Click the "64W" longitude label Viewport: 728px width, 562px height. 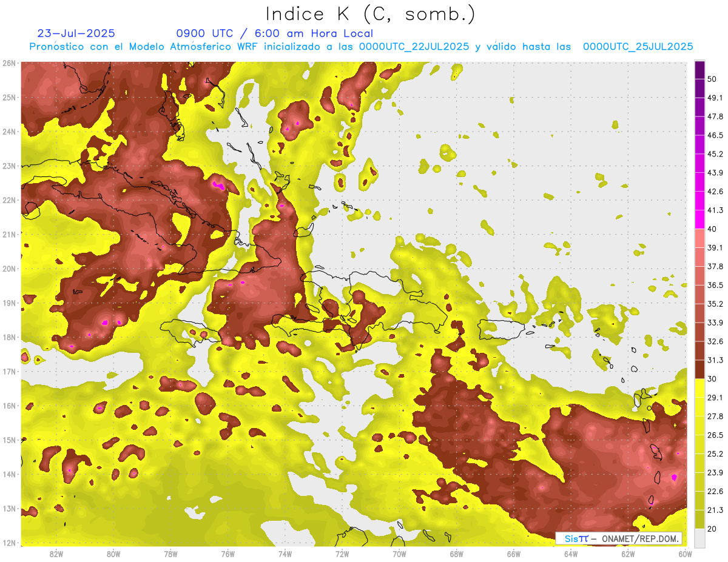(570, 554)
